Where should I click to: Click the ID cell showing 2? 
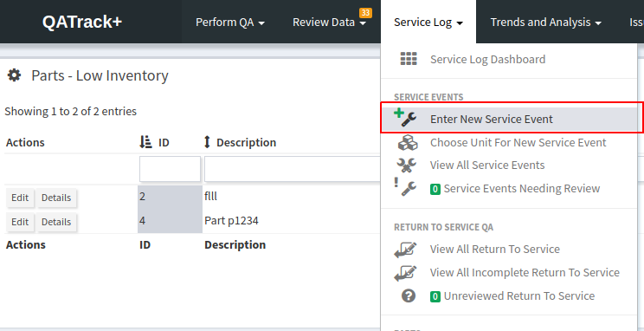point(170,197)
